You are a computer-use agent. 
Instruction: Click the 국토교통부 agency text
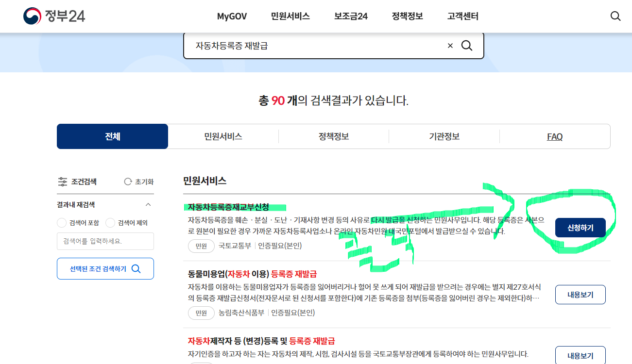point(235,246)
